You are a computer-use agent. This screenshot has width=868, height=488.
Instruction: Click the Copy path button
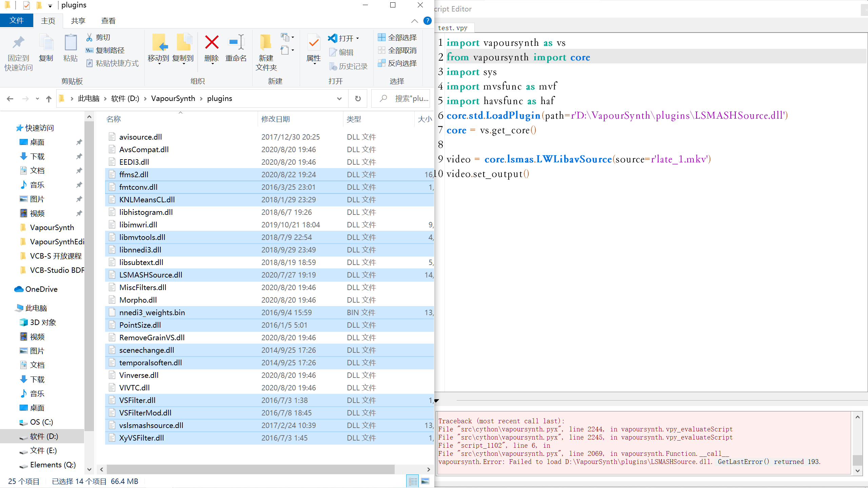(x=105, y=50)
